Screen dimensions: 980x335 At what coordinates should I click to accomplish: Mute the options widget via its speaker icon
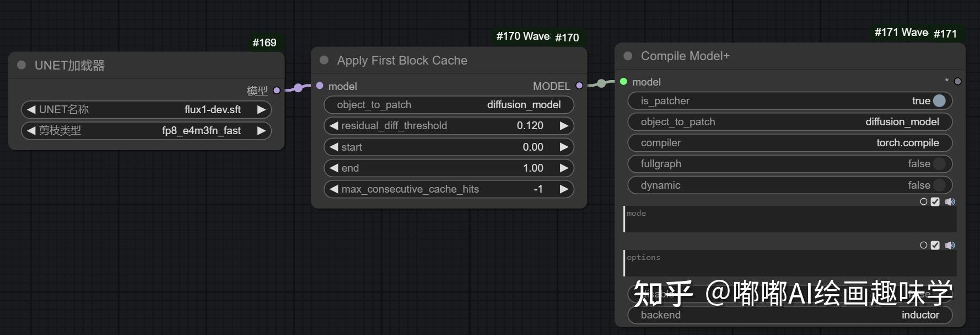950,245
